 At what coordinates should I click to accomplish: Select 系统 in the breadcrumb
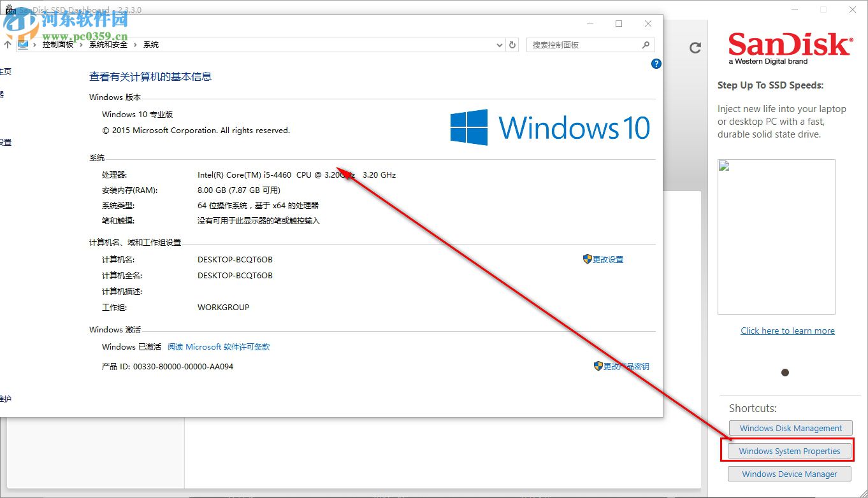(x=151, y=45)
